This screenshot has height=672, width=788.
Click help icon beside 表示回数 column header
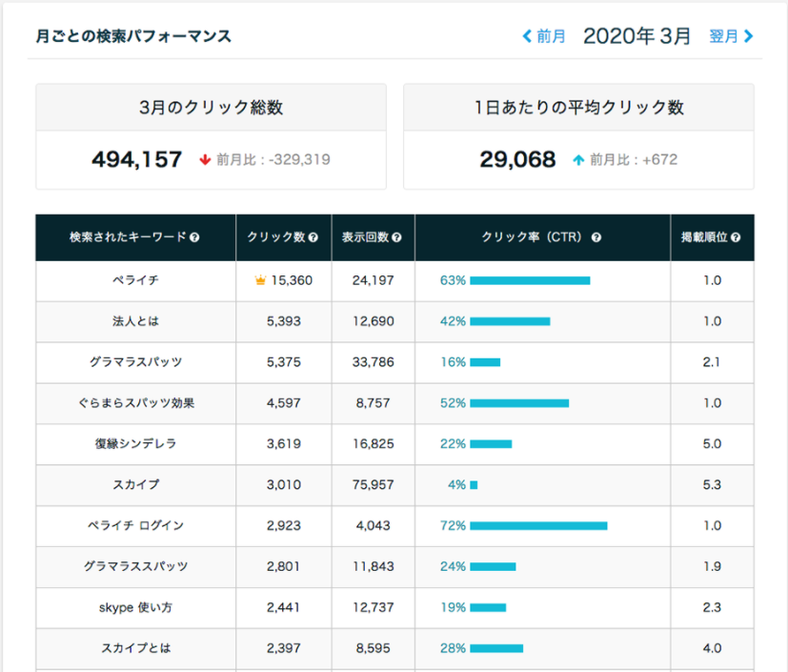point(396,237)
